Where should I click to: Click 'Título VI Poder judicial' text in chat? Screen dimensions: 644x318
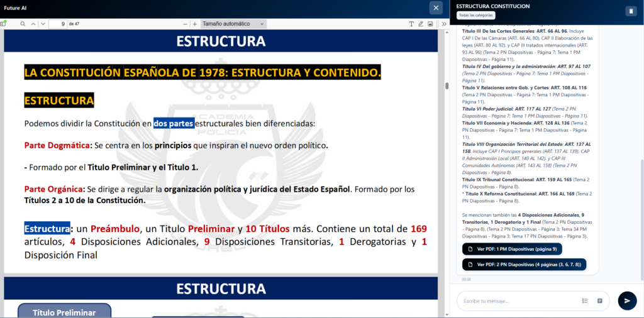[x=488, y=109]
